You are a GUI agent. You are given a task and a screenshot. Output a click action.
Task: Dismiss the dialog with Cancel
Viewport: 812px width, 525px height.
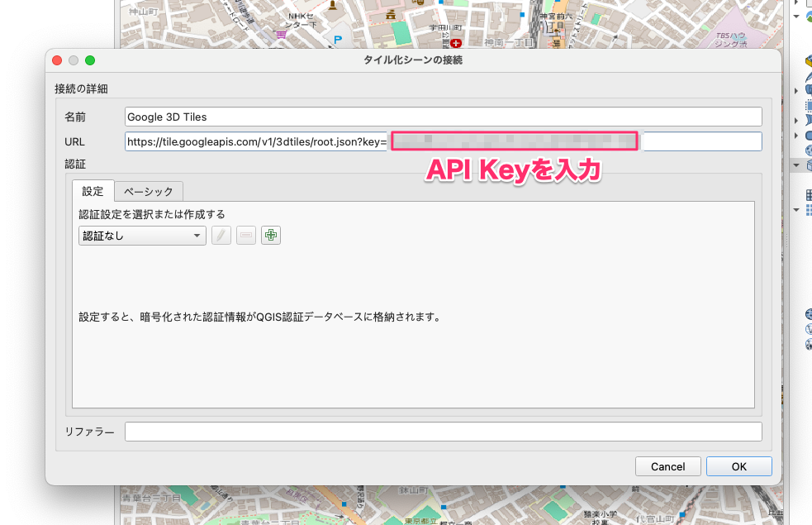click(667, 465)
